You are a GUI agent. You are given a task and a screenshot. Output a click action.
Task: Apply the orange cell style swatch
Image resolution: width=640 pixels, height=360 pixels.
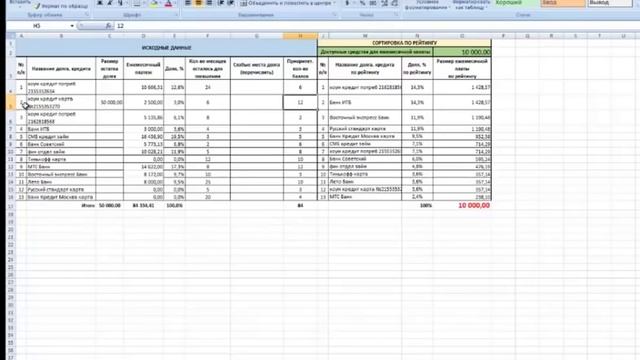[x=562, y=3]
